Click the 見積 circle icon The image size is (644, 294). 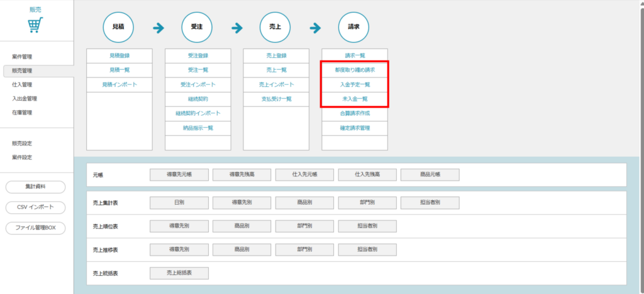tap(119, 28)
